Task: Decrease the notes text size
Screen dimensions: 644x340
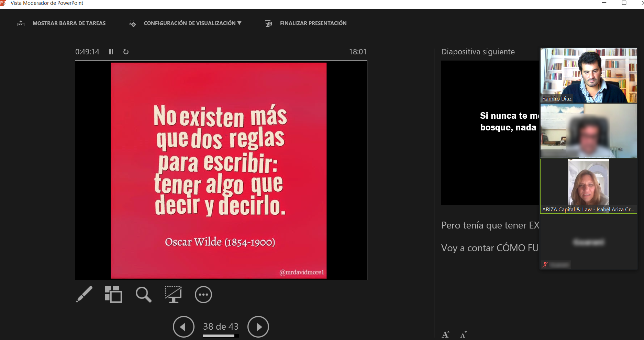Action: click(464, 334)
